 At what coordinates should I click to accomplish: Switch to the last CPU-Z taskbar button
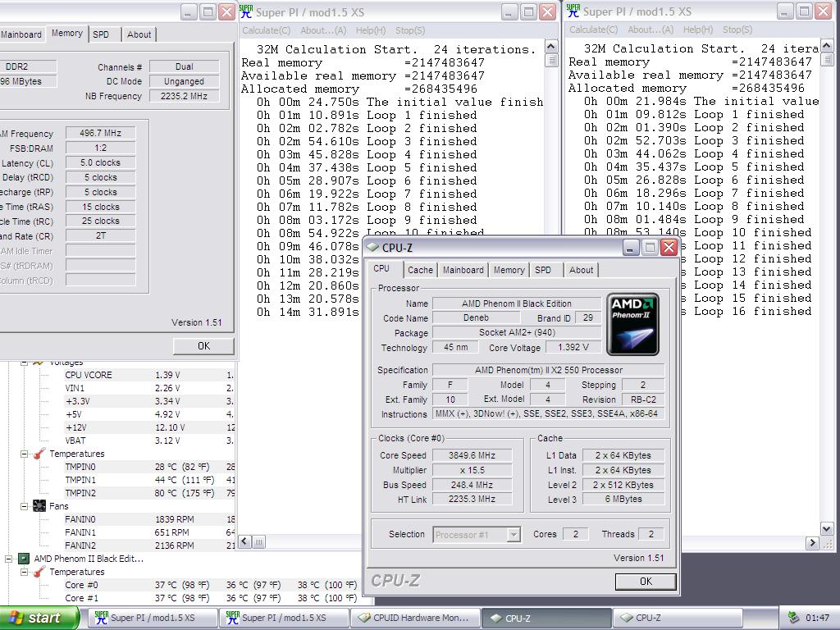(677, 618)
